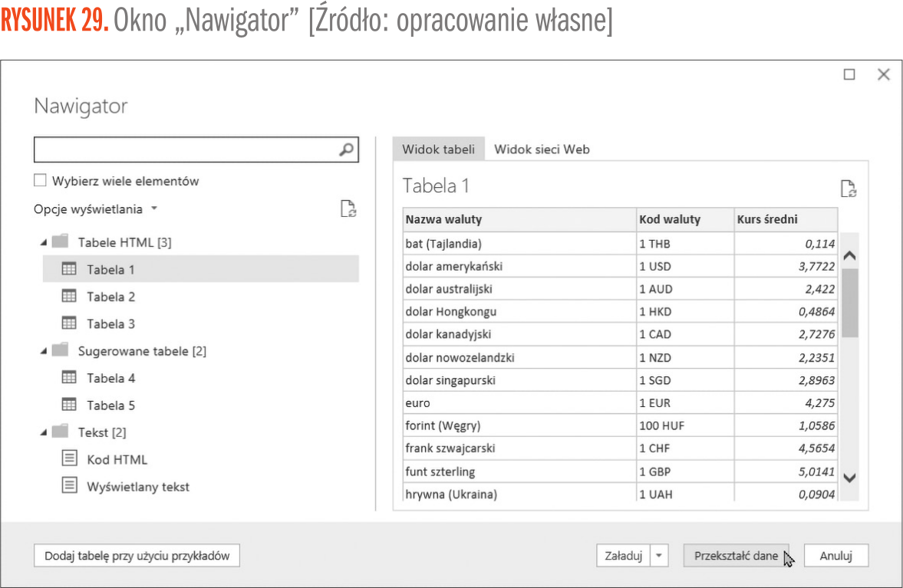Screen dimensions: 903x588
Task: Collapse the Sugerowane tabele [2] folder
Action: pyautogui.click(x=44, y=351)
